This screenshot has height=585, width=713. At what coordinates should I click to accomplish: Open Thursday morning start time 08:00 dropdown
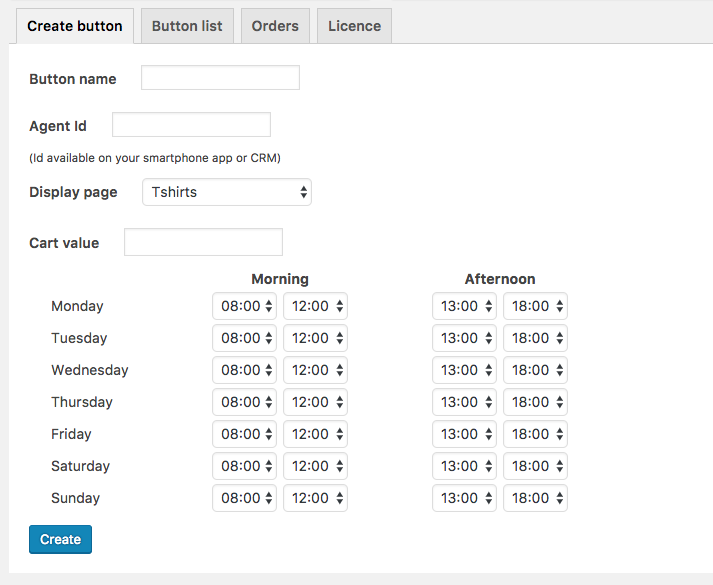(245, 402)
